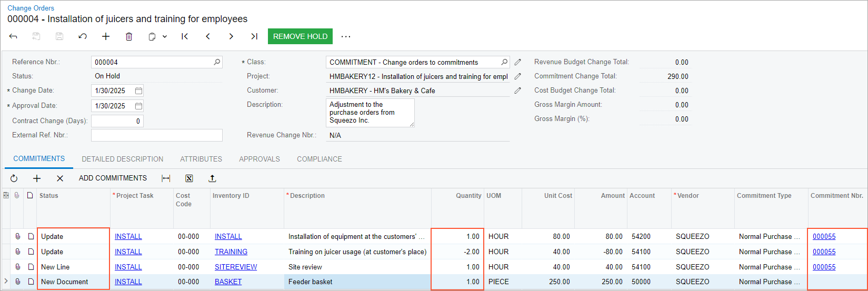Open the SITEREVIEW inventory link
Image resolution: width=868 pixels, height=291 pixels.
(x=235, y=267)
